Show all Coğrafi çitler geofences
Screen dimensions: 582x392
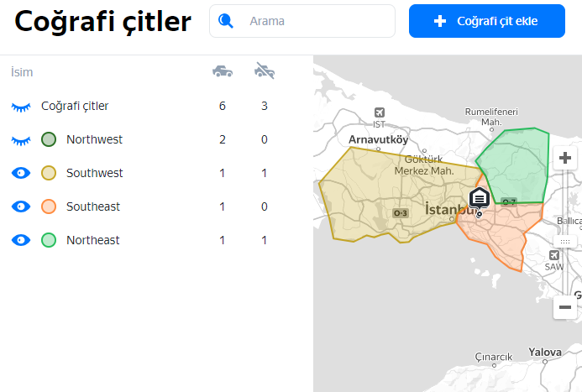pos(21,107)
